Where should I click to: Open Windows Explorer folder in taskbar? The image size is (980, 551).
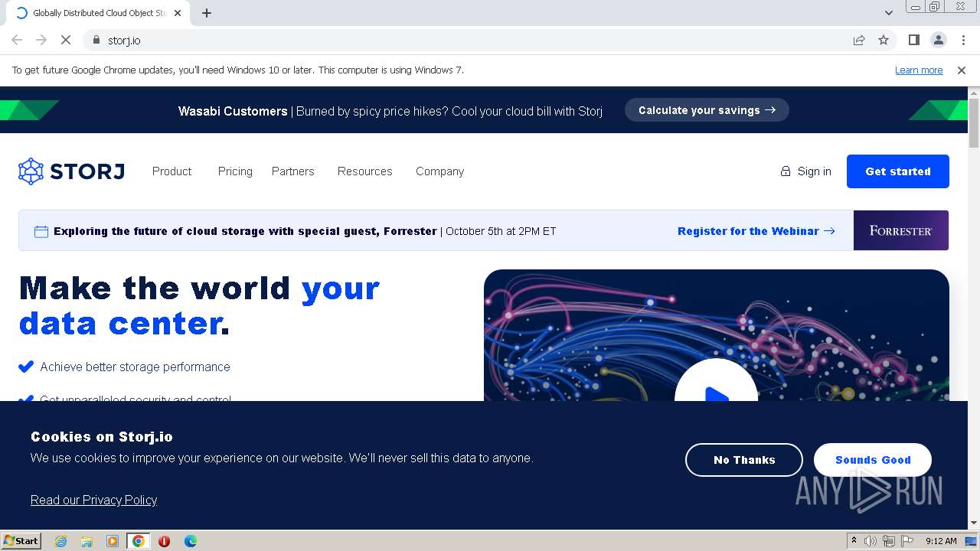(87, 541)
